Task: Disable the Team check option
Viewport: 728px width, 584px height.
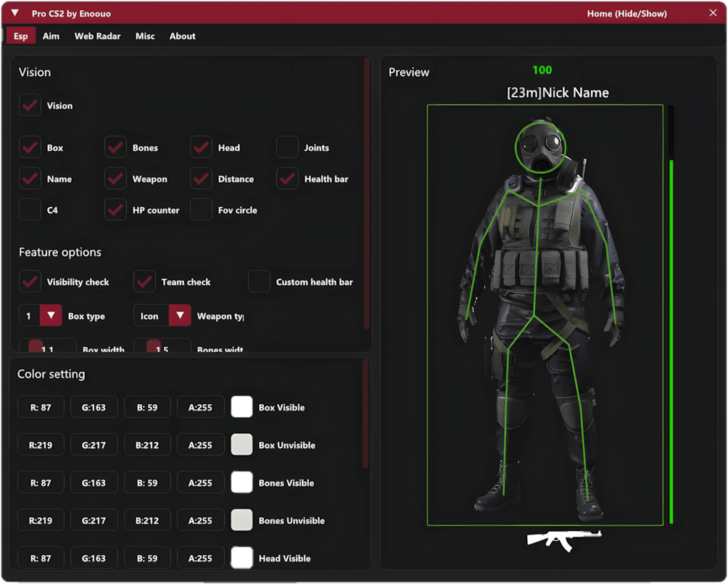Action: 144,281
